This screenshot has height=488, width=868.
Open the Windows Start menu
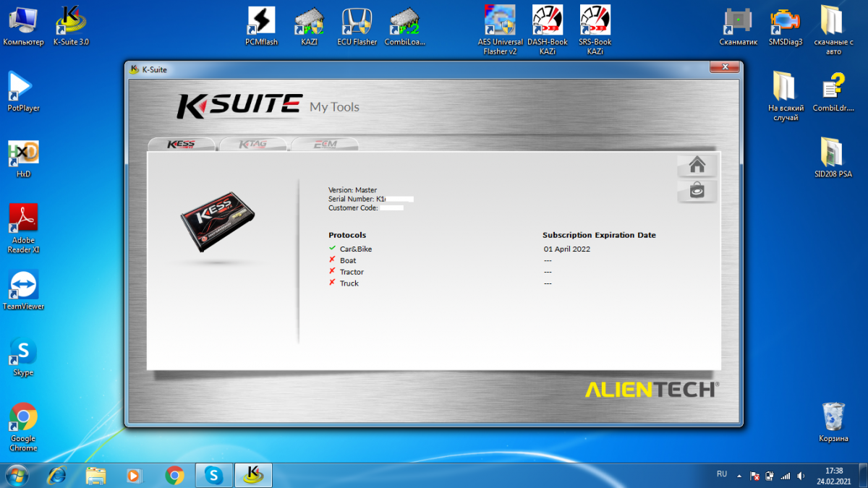point(16,475)
